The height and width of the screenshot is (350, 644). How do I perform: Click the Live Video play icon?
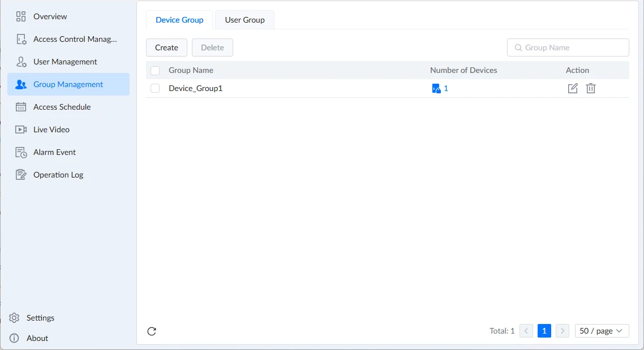(x=21, y=129)
